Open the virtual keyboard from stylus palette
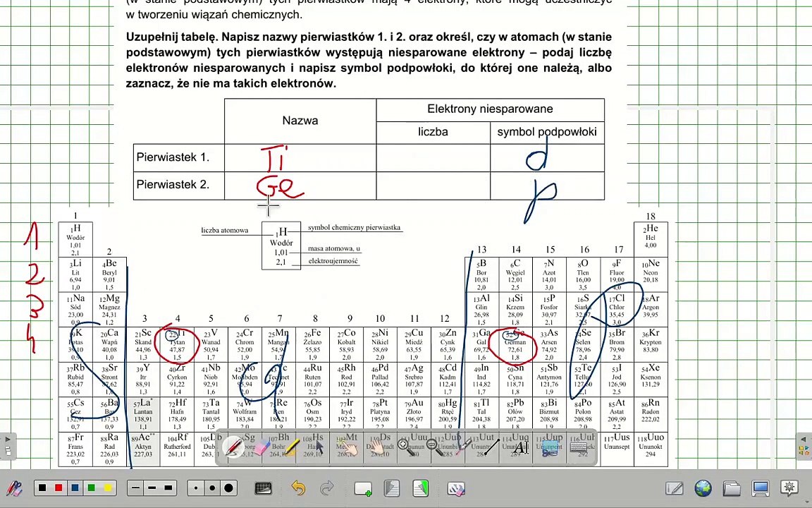Viewport: 812px width, 508px height. click(578, 447)
